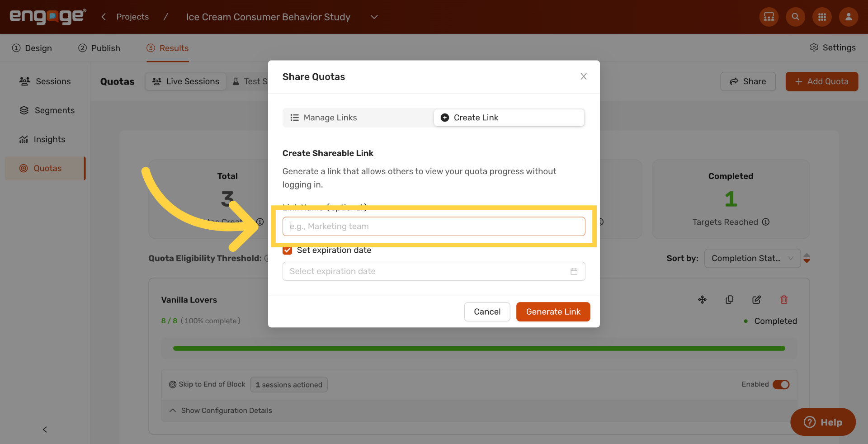Click the Add Quota button
Screen dimensions: 868x444
pyautogui.click(x=822, y=81)
